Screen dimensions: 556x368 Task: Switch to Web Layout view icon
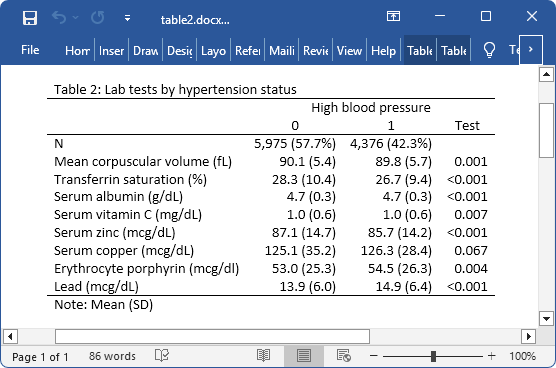coord(344,355)
